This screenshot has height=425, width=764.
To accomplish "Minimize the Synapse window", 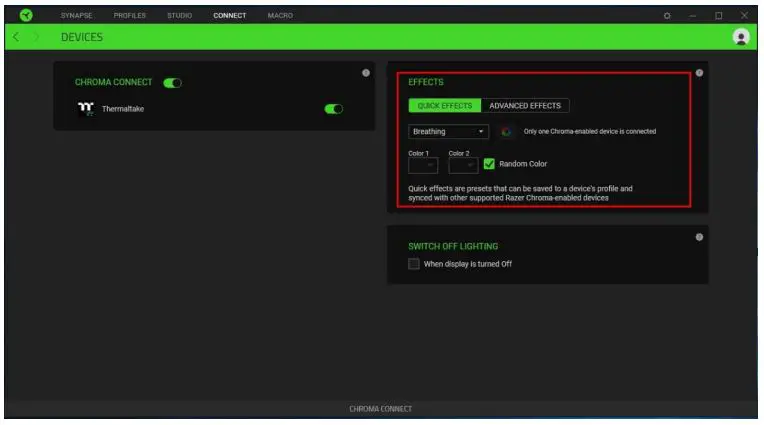I will (x=692, y=16).
